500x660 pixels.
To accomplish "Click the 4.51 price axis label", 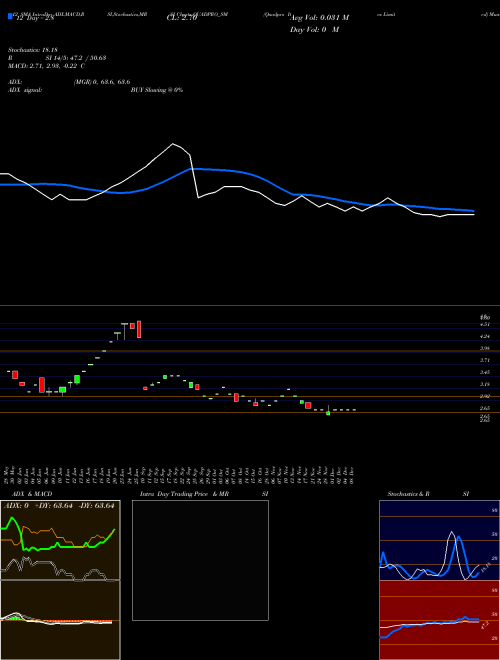I will [x=484, y=325].
